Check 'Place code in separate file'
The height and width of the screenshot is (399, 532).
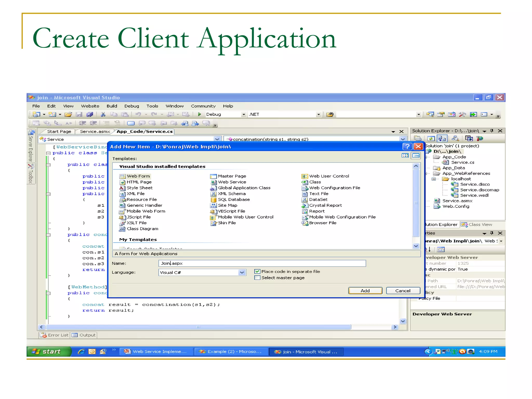[257, 271]
